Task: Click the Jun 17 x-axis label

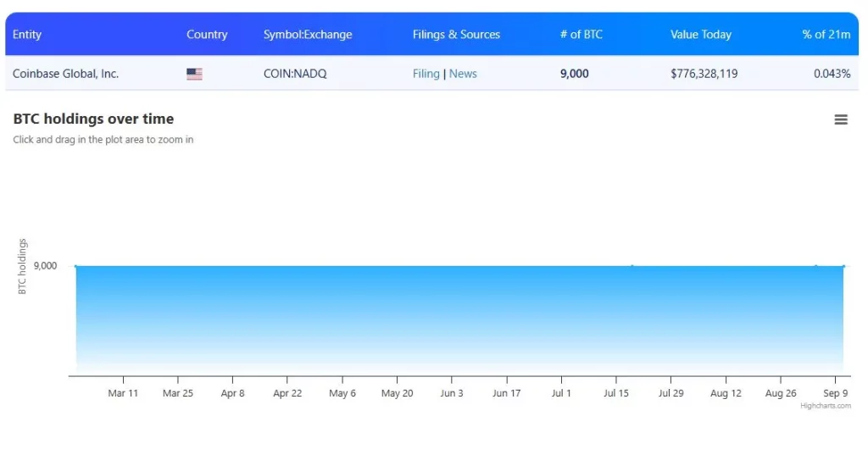Action: click(507, 393)
